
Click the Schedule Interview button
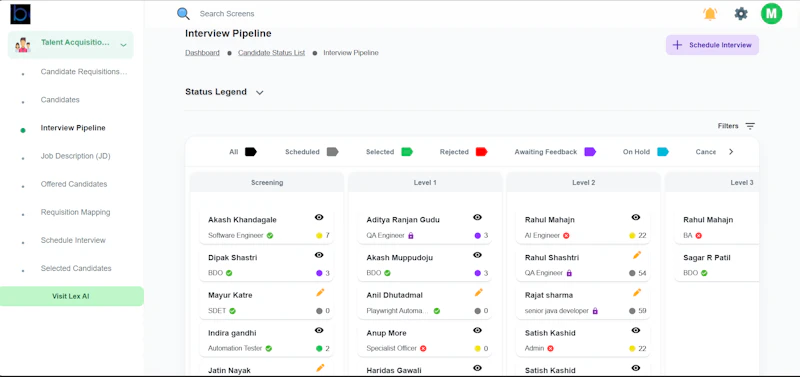coord(712,45)
